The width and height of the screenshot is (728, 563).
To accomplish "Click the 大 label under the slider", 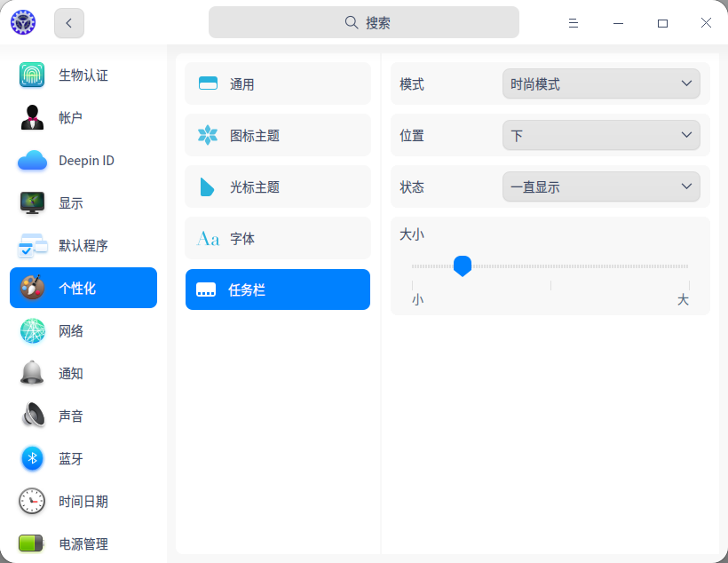I will tap(683, 299).
